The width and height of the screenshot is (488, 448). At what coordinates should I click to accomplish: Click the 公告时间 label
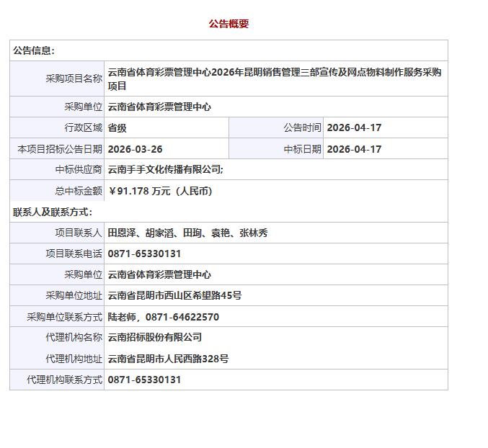coord(302,127)
